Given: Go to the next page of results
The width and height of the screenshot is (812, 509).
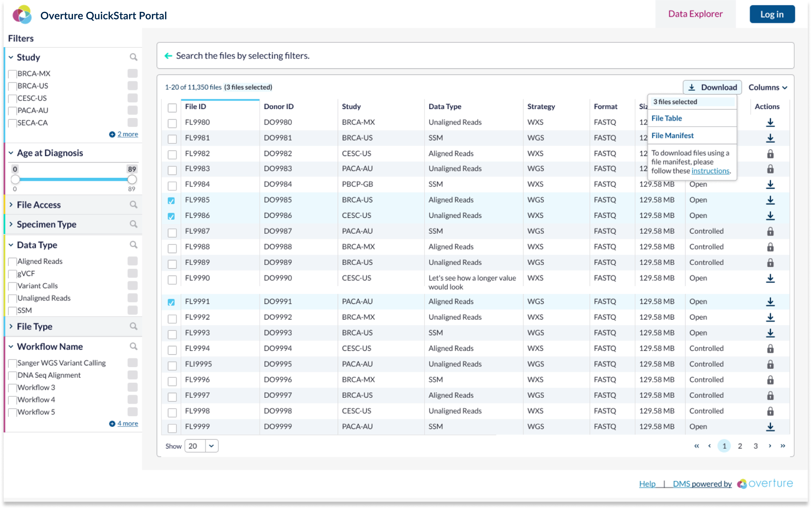Looking at the screenshot, I should coord(770,446).
